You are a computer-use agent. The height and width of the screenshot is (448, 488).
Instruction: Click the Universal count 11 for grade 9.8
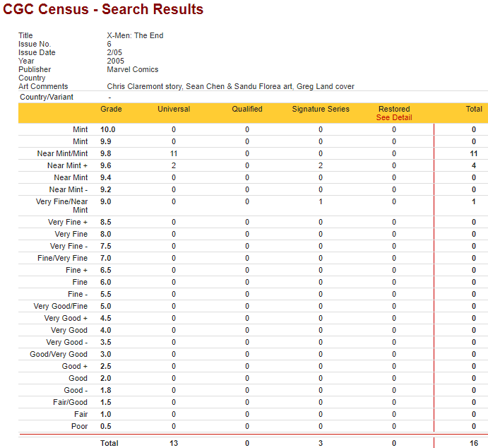(174, 154)
